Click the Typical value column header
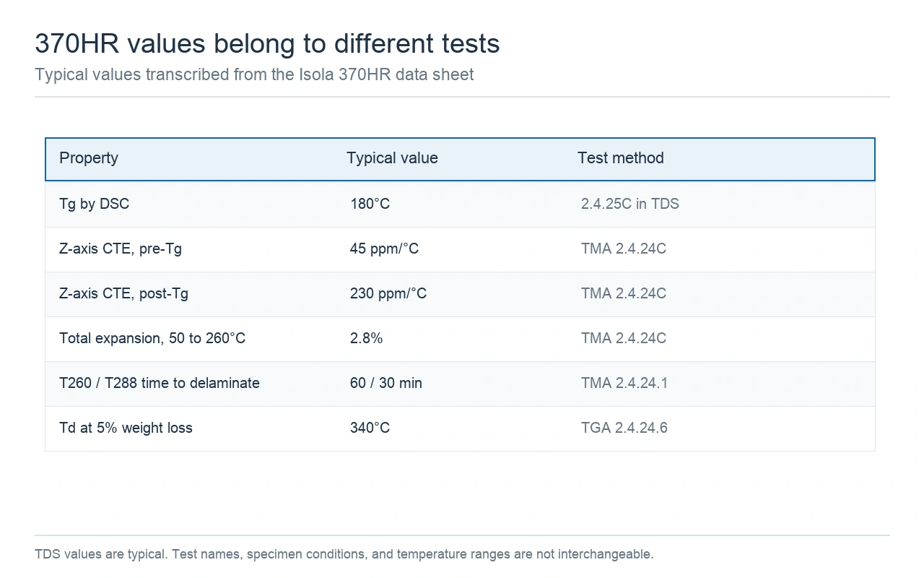This screenshot has height=578, width=924. [392, 158]
